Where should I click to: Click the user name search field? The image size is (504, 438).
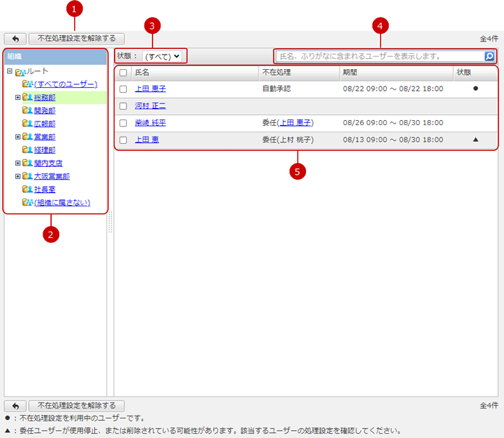[379, 57]
